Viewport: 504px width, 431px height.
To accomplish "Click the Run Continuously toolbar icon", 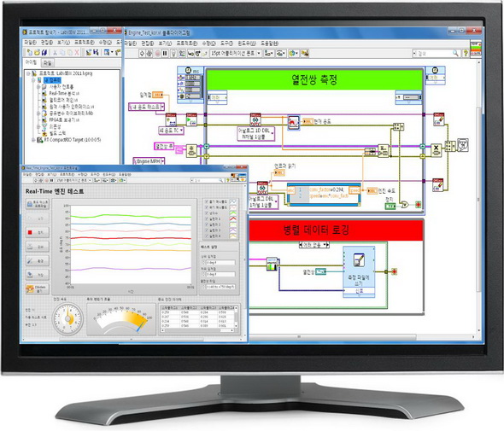I will [x=149, y=53].
